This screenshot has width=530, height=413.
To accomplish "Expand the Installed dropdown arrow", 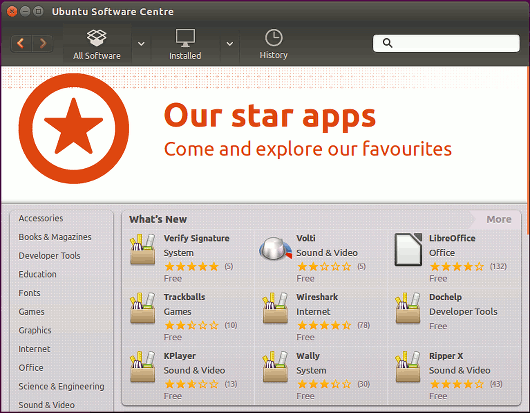I will point(230,44).
